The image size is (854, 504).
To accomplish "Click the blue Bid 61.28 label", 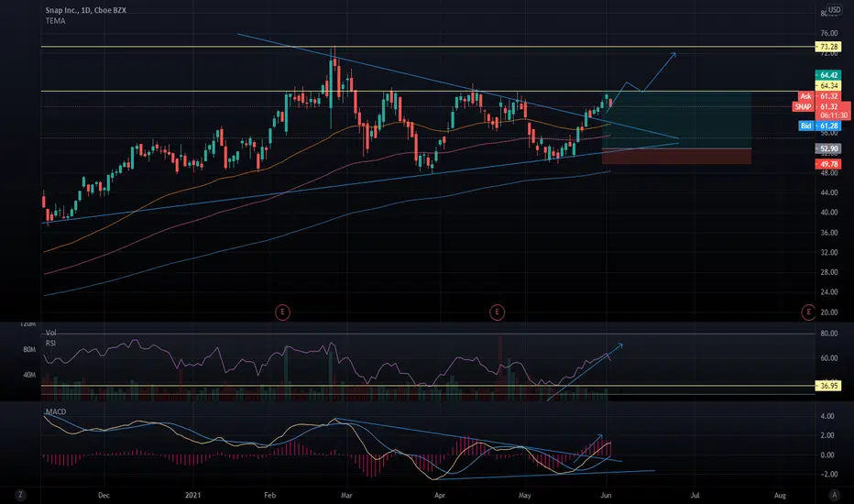I will click(x=820, y=126).
